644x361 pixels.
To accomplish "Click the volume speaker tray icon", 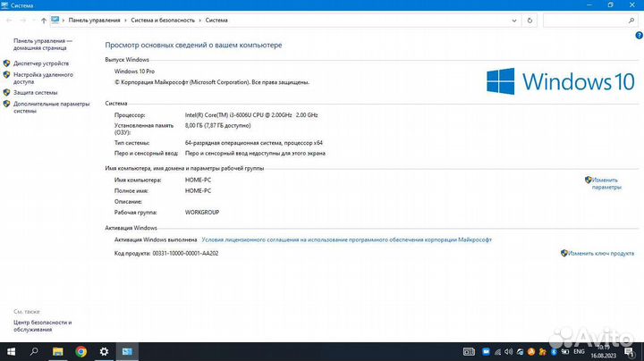I will [508, 351].
